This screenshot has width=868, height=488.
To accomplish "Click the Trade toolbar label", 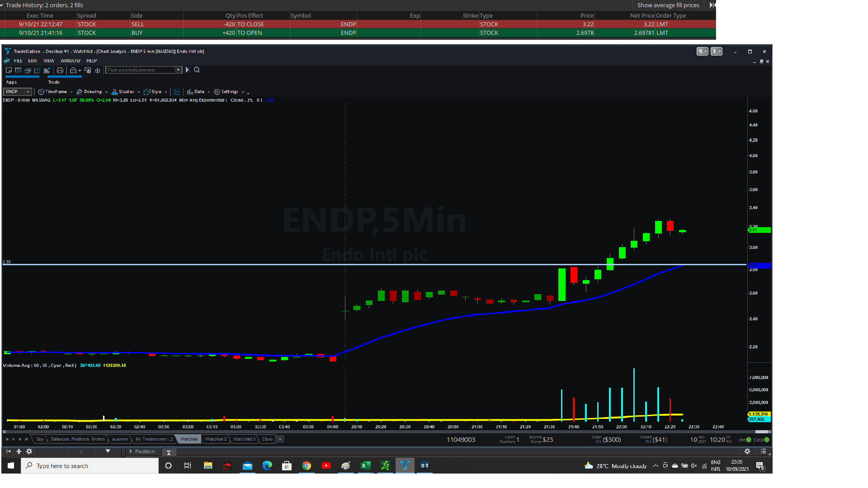I will tap(54, 82).
